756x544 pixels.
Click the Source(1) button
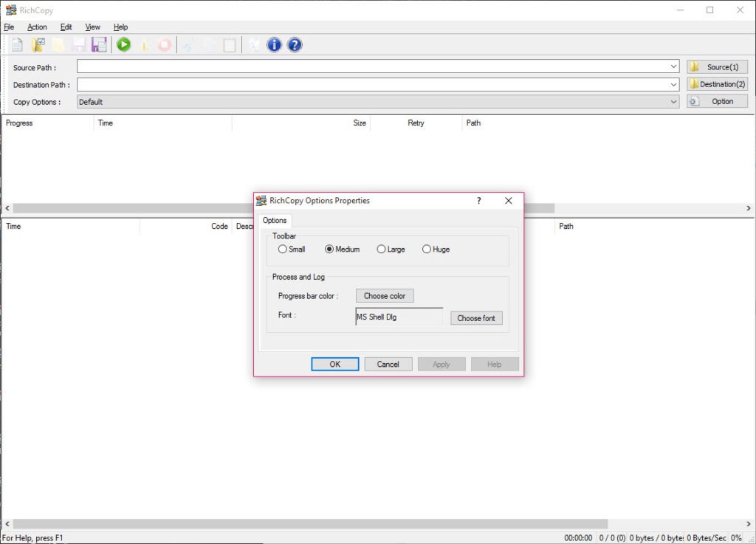pos(718,67)
